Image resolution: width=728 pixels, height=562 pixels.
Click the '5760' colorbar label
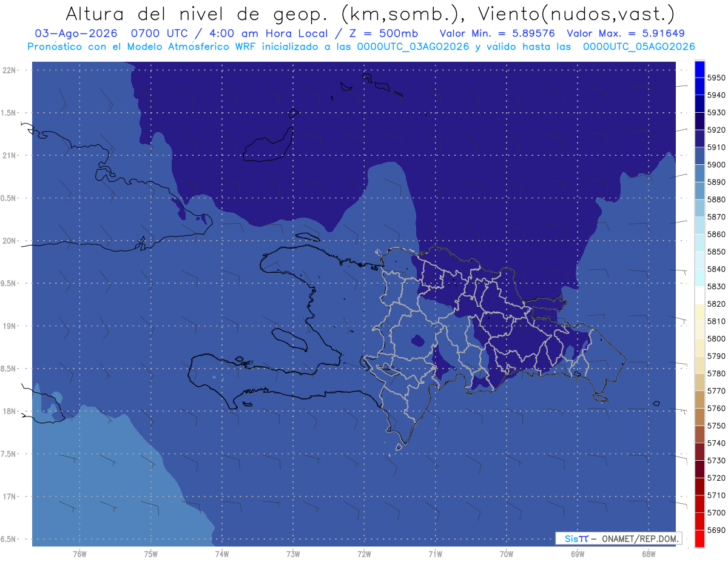click(716, 408)
